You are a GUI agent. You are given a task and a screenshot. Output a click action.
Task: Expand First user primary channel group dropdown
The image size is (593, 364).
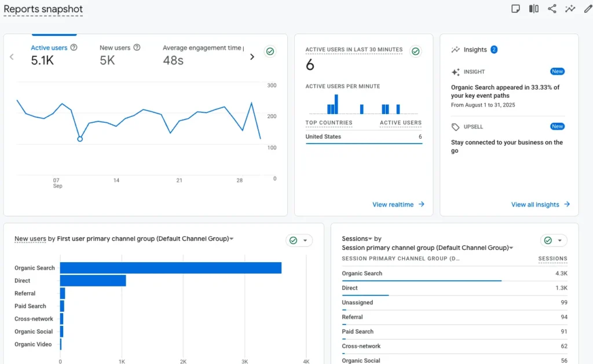click(232, 239)
